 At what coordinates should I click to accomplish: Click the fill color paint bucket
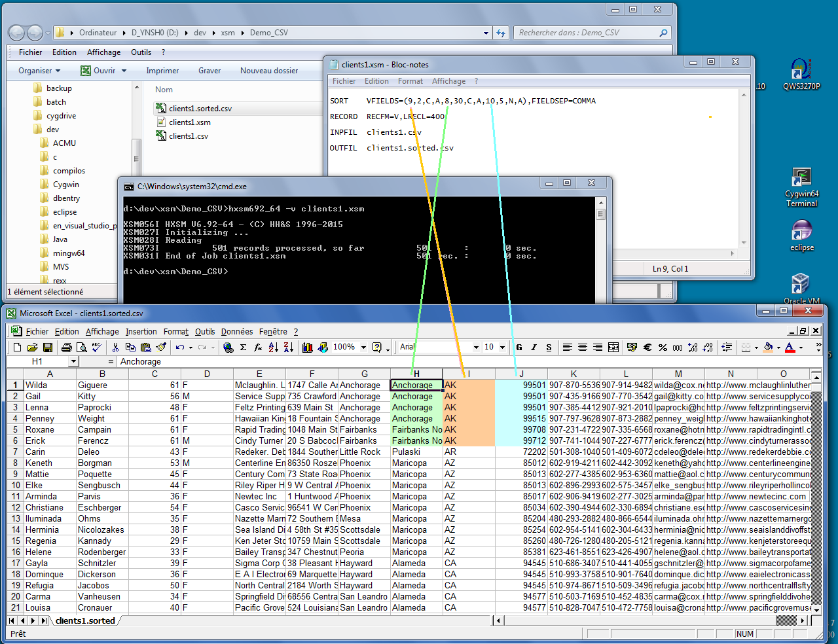pos(768,348)
